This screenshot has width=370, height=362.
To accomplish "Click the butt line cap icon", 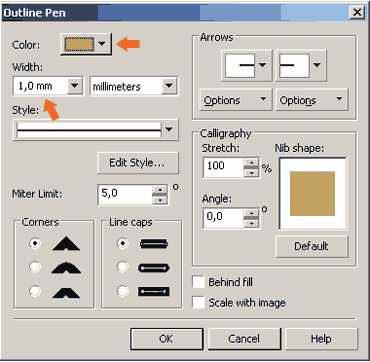I will pos(154,244).
